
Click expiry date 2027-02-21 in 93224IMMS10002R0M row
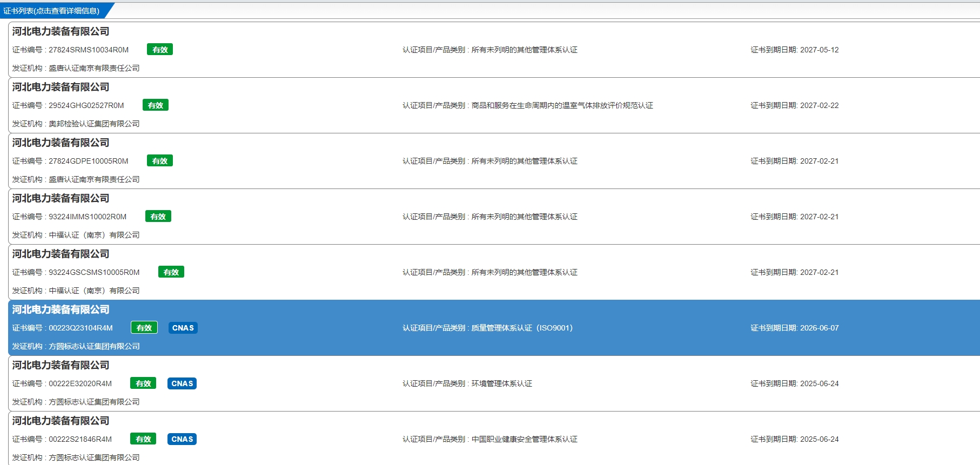(820, 217)
